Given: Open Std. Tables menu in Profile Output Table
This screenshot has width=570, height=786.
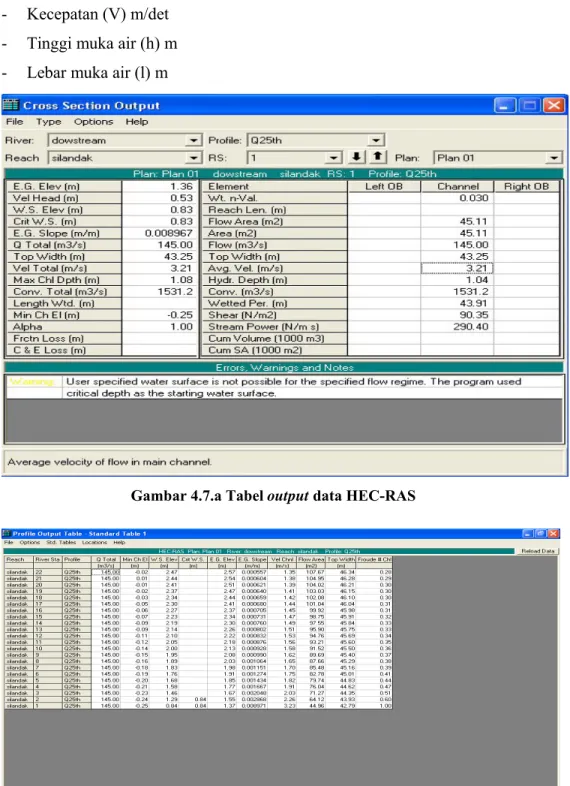Looking at the screenshot, I should 61,542.
